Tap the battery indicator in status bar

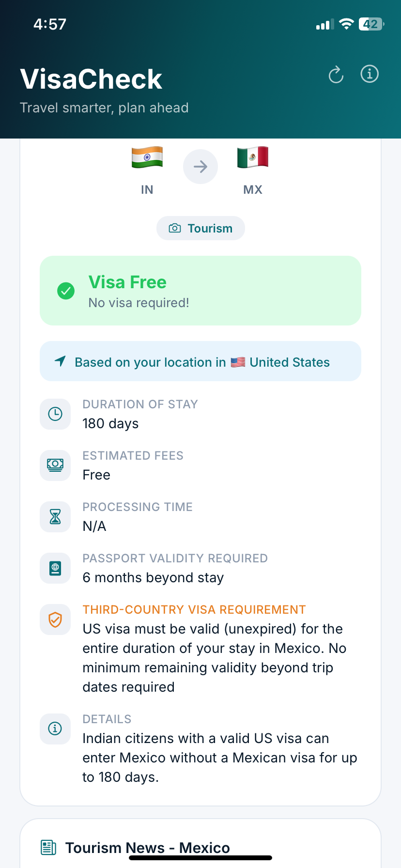[371, 24]
